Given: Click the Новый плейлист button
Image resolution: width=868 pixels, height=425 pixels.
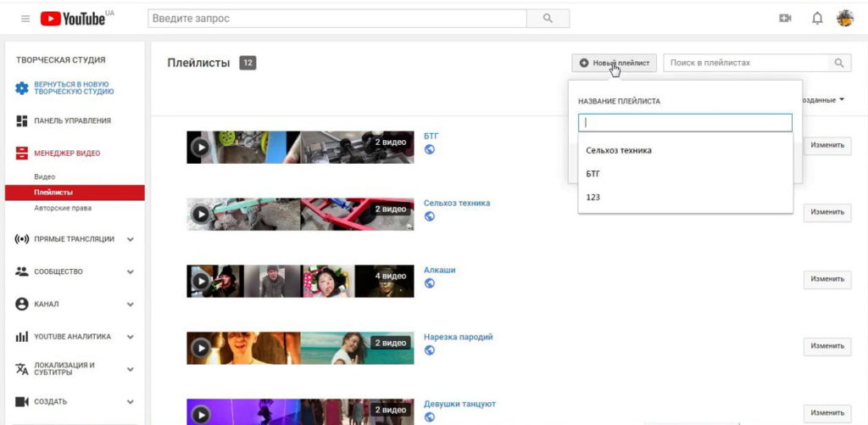Looking at the screenshot, I should click(615, 63).
